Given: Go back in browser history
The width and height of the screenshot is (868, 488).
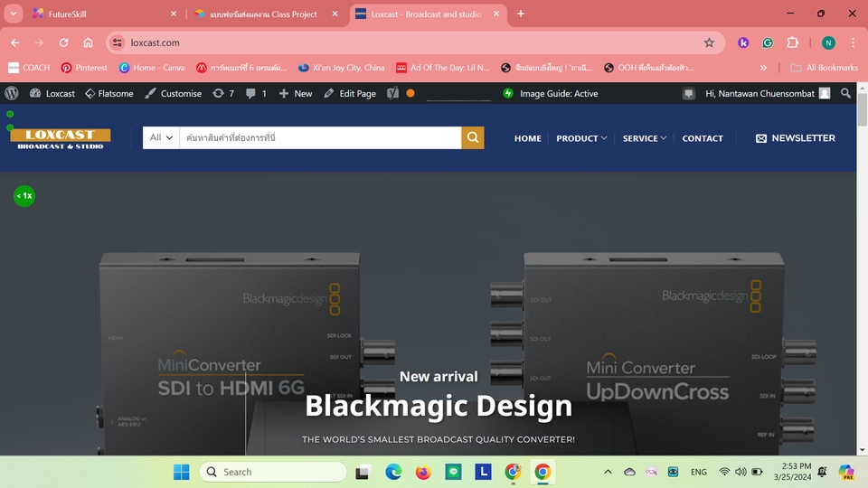Looking at the screenshot, I should [x=15, y=42].
